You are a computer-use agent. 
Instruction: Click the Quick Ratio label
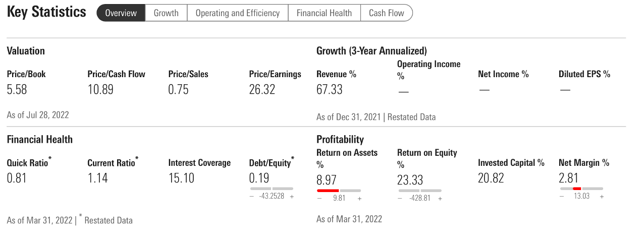29,163
